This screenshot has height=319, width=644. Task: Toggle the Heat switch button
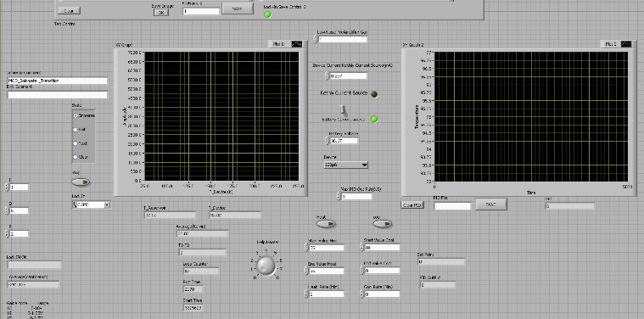coord(326,224)
